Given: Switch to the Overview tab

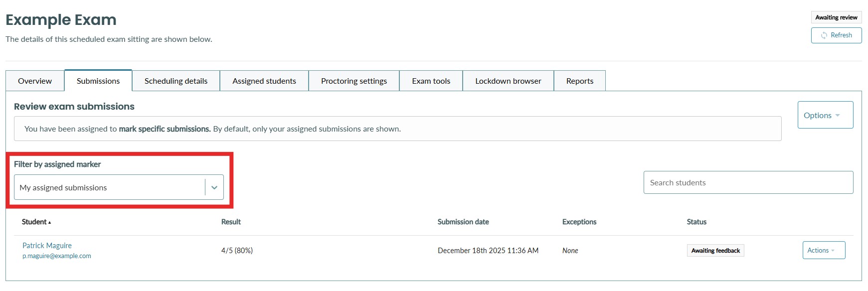Looking at the screenshot, I should click(x=35, y=81).
